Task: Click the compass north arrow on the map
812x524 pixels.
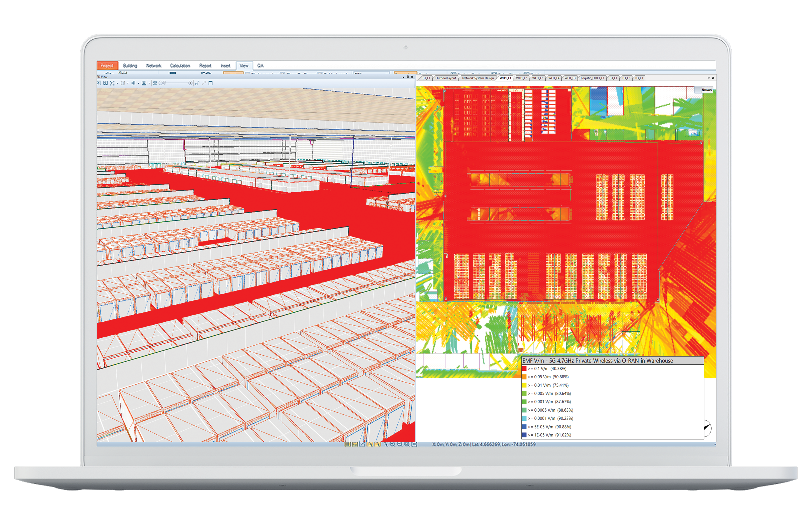Action: coord(707,428)
